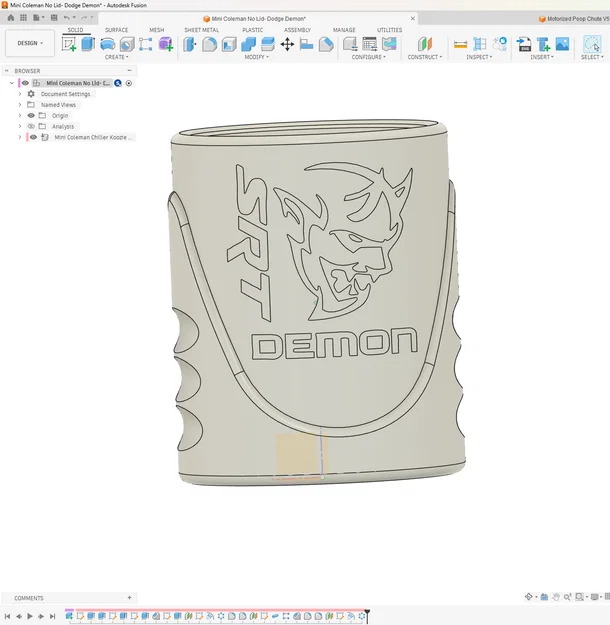Open the DESIGN workspace dropdown
The height and width of the screenshot is (625, 610).
pos(30,43)
